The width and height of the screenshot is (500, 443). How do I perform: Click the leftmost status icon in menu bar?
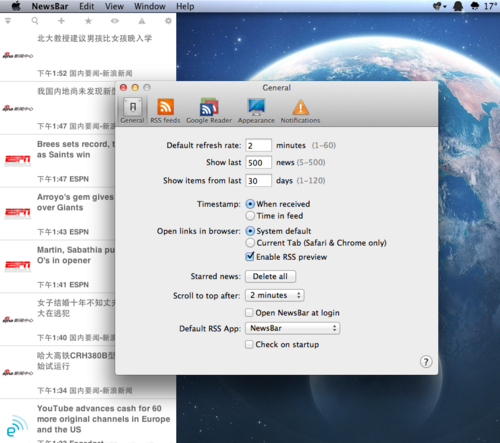point(439,6)
